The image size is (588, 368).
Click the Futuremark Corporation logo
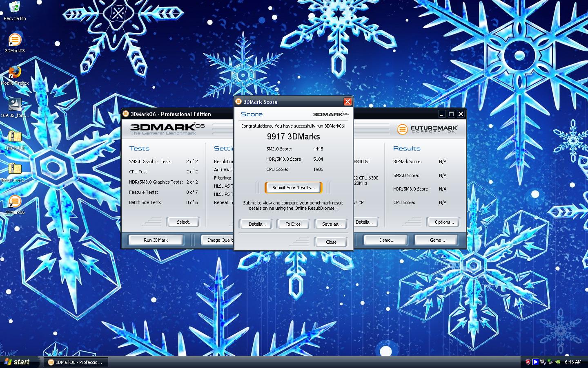427,129
